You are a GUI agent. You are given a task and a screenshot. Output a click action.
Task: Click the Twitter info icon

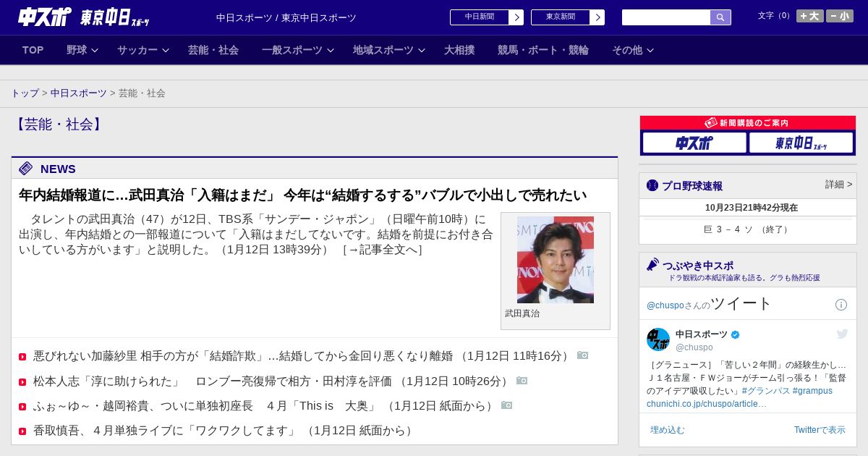tap(841, 305)
